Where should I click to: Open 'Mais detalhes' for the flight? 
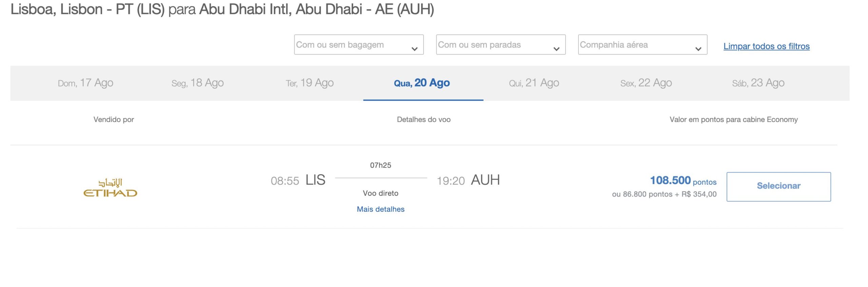coord(380,209)
